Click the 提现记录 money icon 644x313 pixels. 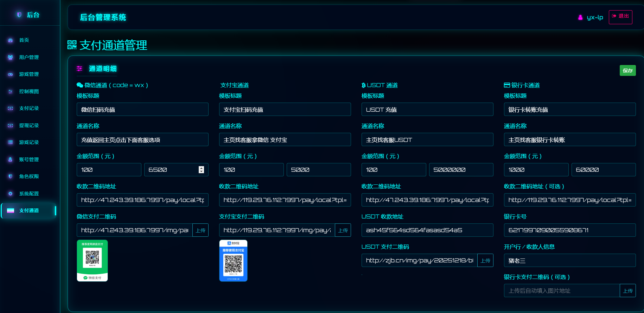click(11, 125)
